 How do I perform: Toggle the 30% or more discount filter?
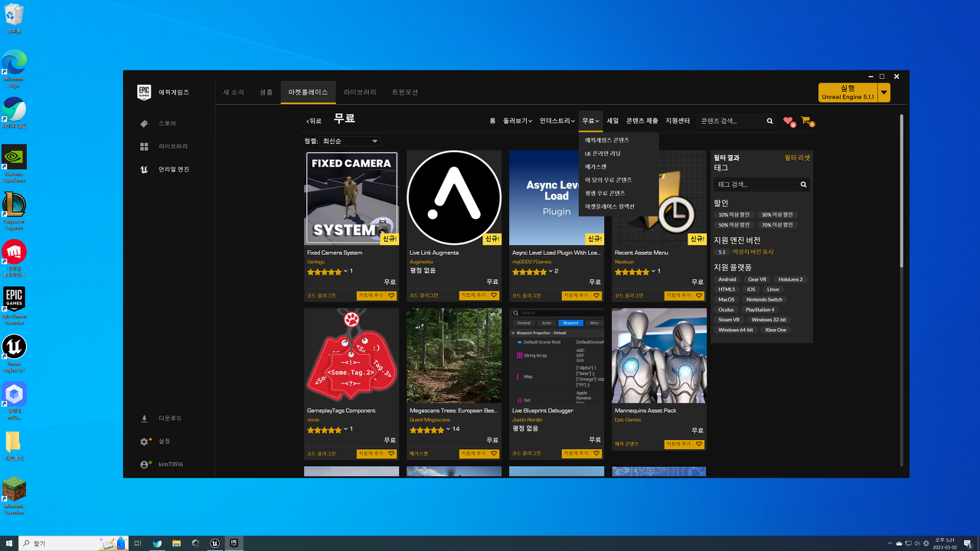tap(777, 215)
